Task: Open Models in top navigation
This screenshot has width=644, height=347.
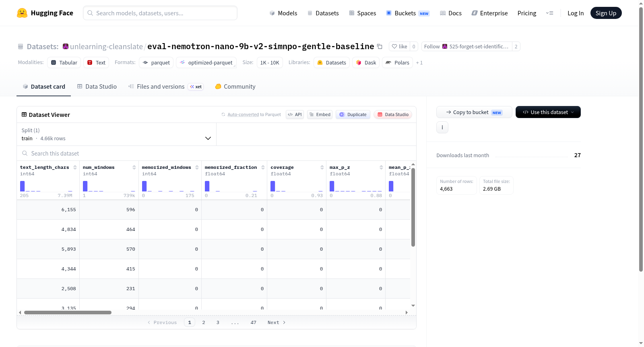Action: 283,13
